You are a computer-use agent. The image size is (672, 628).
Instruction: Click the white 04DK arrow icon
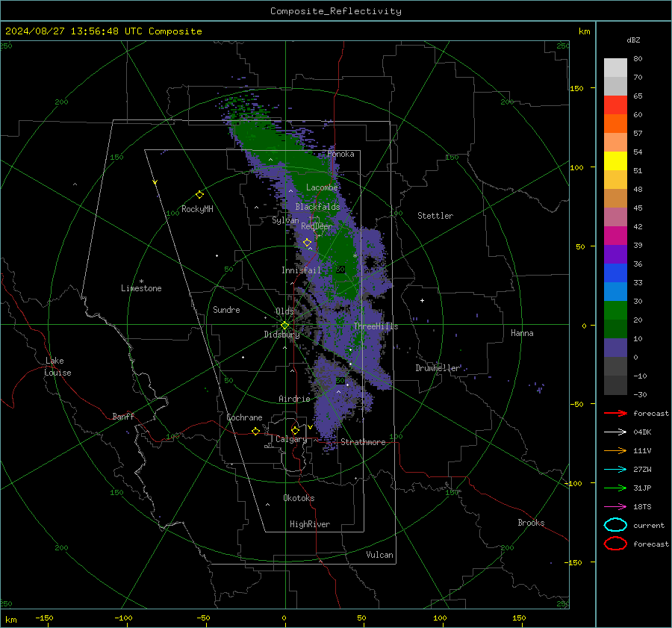click(615, 432)
